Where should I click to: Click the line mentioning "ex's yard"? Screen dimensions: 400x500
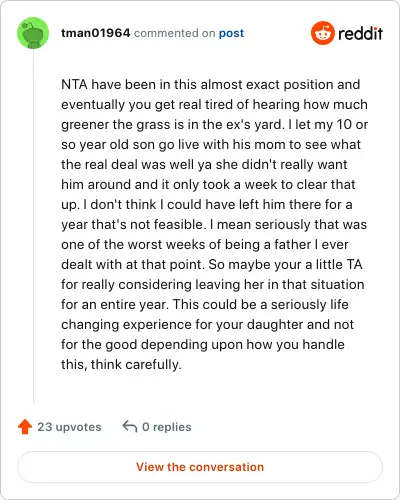pyautogui.click(x=214, y=124)
